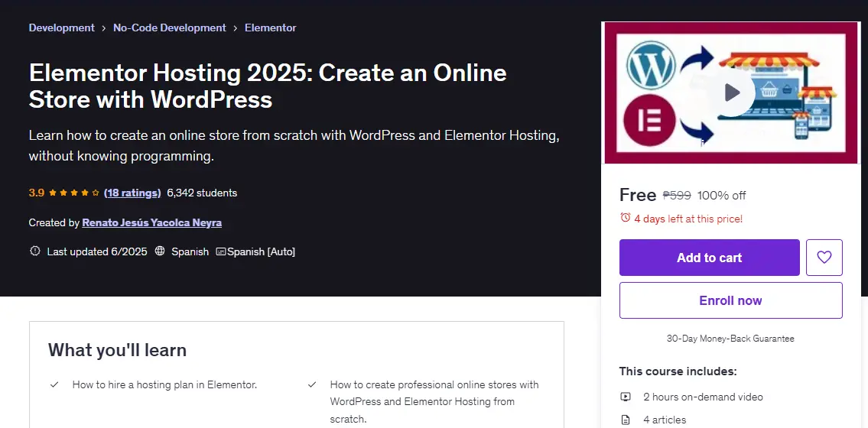The width and height of the screenshot is (868, 428).
Task: Click the closed captions icon
Action: [221, 251]
